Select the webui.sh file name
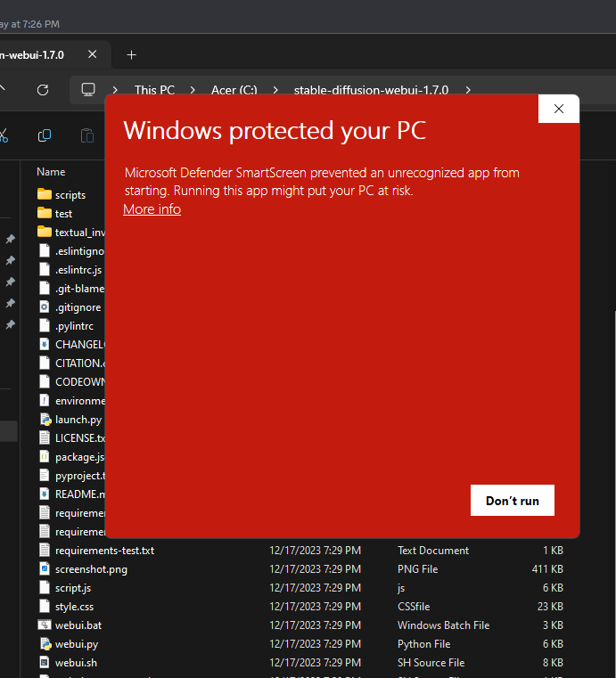Viewport: 616px width, 678px height. tap(76, 663)
